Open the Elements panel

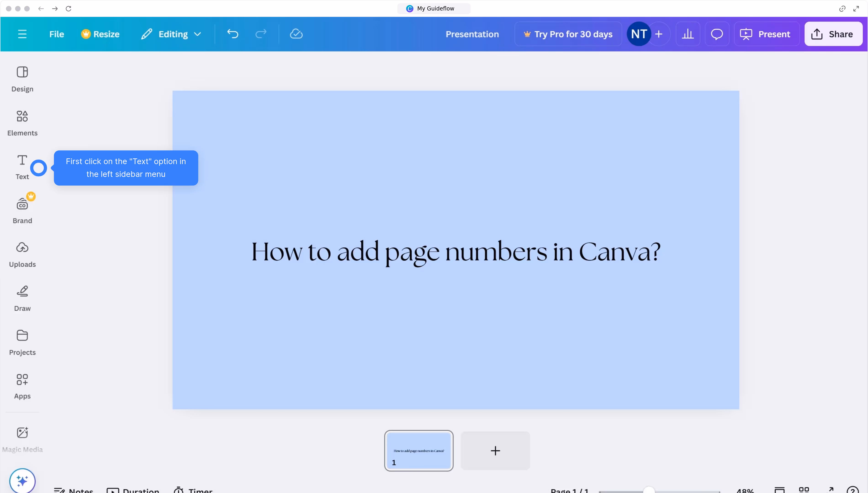22,123
